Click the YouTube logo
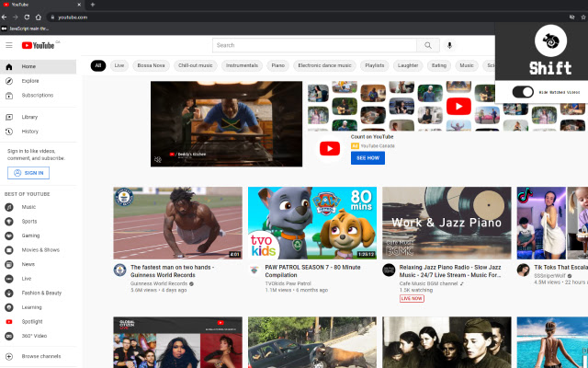The width and height of the screenshot is (588, 368). [38, 45]
